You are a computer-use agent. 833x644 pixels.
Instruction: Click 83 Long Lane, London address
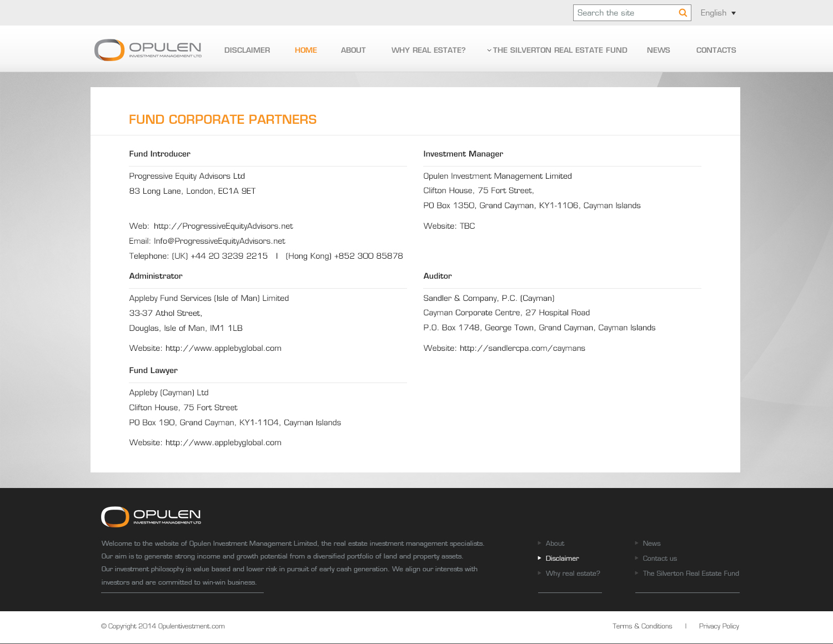192,191
